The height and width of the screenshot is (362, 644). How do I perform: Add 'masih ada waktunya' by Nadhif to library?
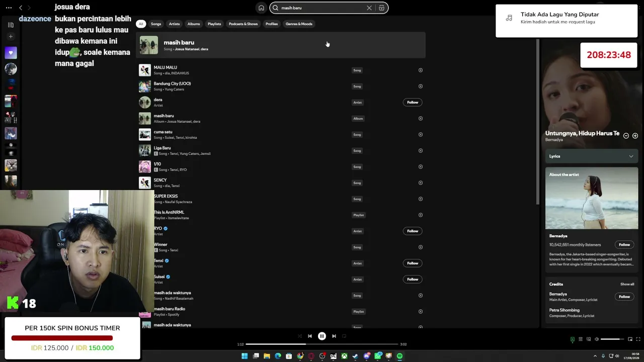pos(421,296)
